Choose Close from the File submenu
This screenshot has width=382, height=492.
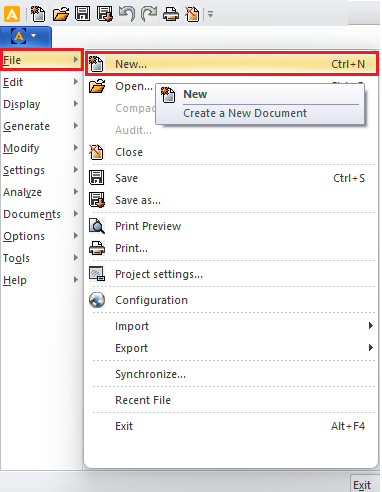pos(232,152)
